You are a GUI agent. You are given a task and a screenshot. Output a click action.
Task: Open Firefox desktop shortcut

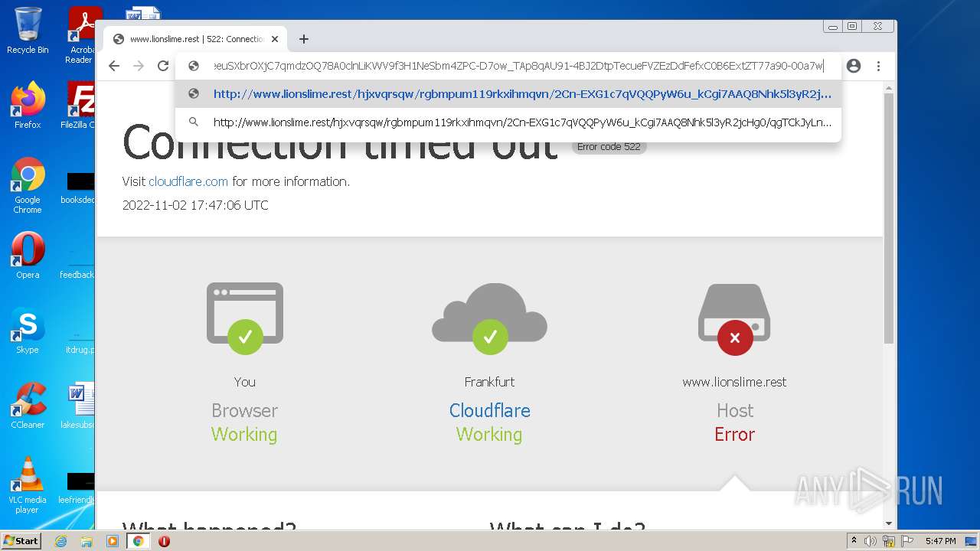(28, 106)
